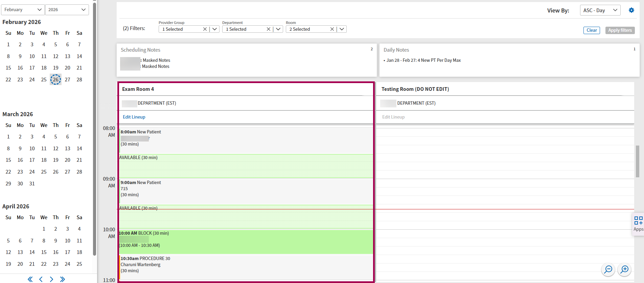
Task: Open the month selector dropdown
Action: click(x=23, y=10)
